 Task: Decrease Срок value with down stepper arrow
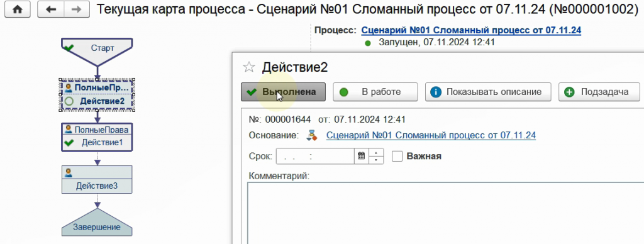(x=376, y=160)
